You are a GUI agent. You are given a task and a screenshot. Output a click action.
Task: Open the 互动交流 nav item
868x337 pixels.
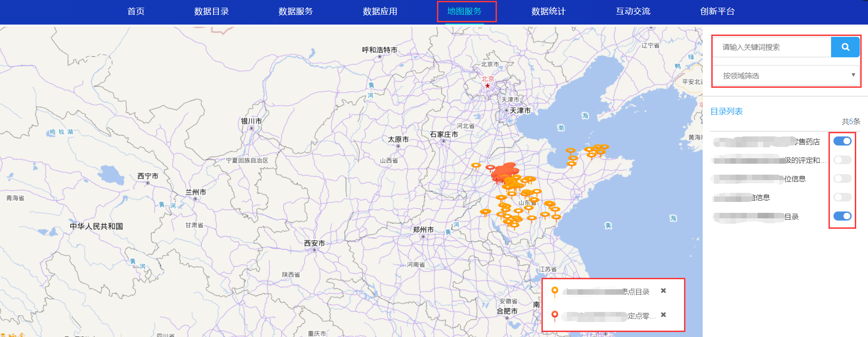[633, 11]
